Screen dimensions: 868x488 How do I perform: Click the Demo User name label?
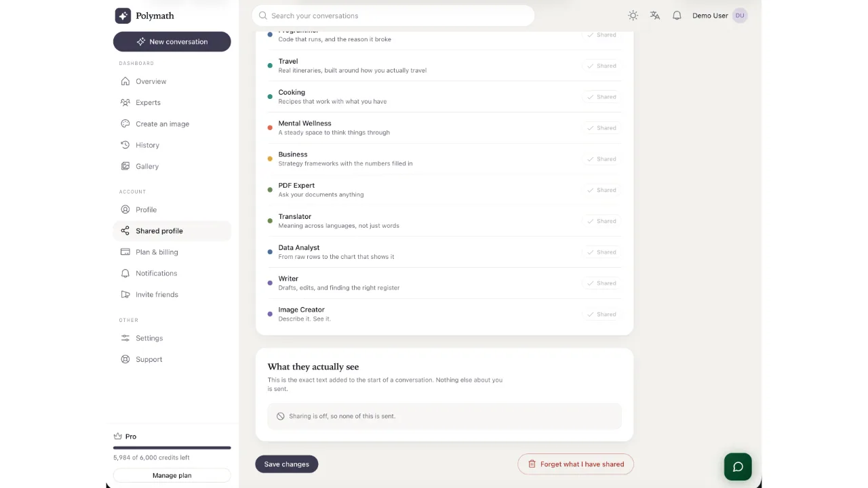(710, 16)
